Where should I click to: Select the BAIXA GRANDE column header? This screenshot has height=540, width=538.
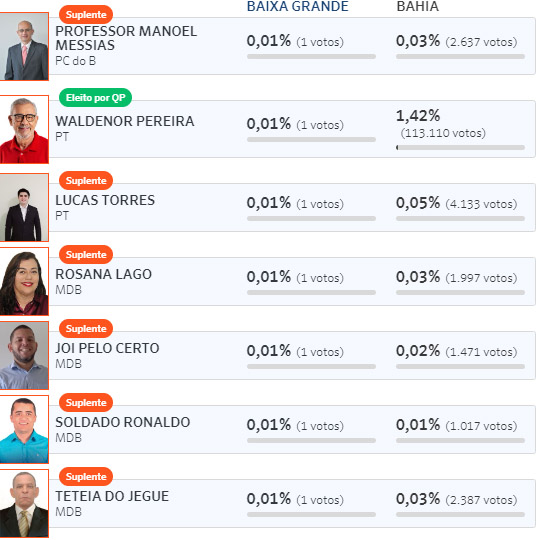click(x=298, y=6)
